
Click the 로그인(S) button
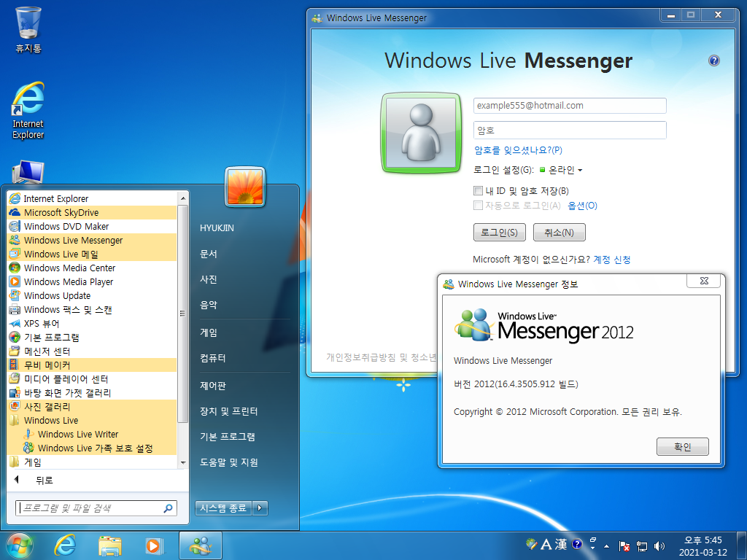[x=499, y=233]
